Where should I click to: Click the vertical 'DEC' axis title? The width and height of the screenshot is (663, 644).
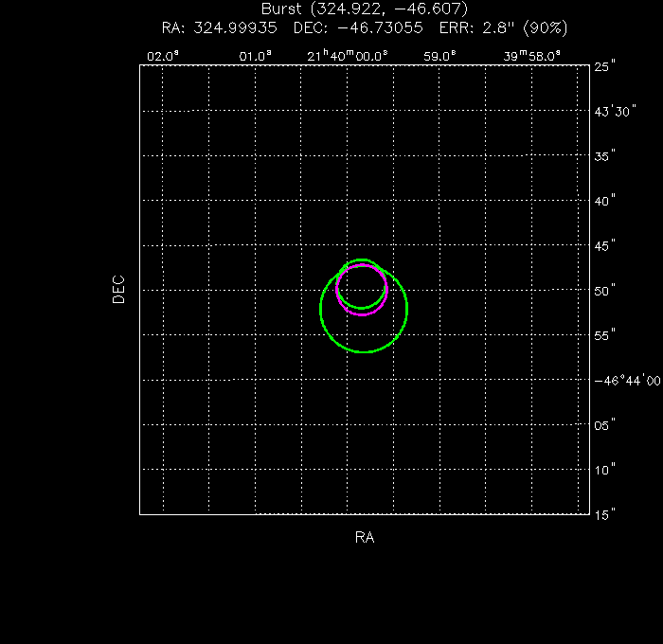[118, 290]
